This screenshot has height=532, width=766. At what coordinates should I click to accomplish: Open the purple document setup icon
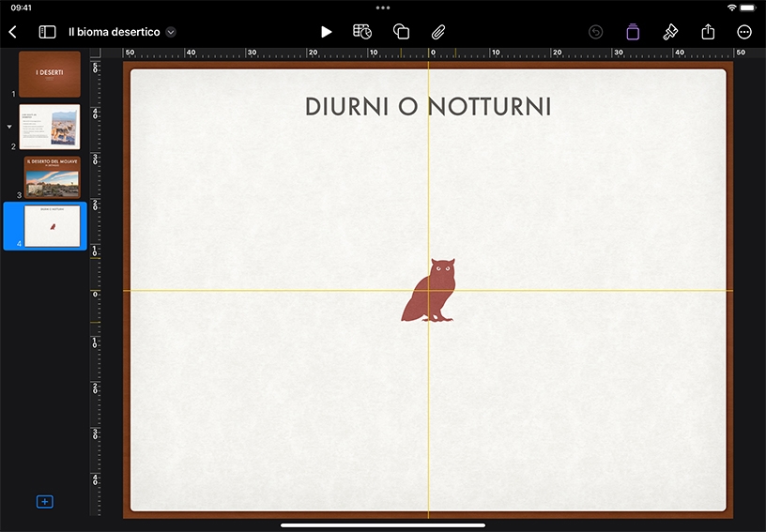click(633, 32)
